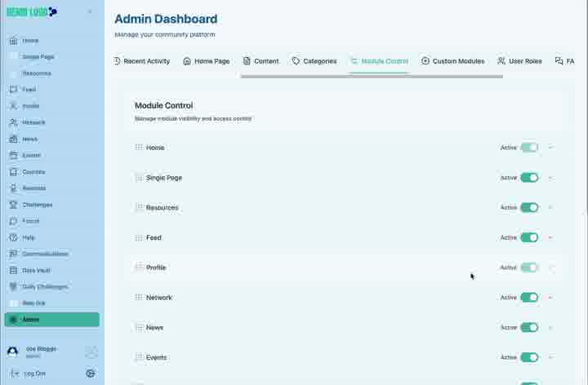Expand the Events row chevron

pos(551,357)
